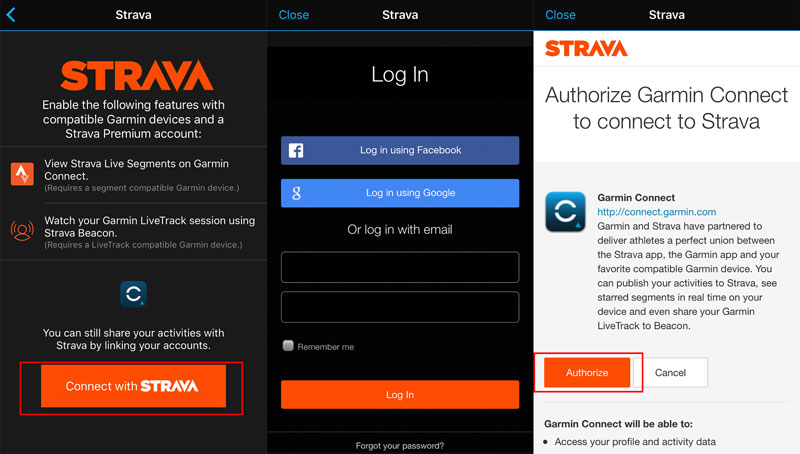800x454 pixels.
Task: Click the large Strava logo on the left screen
Action: (x=136, y=76)
